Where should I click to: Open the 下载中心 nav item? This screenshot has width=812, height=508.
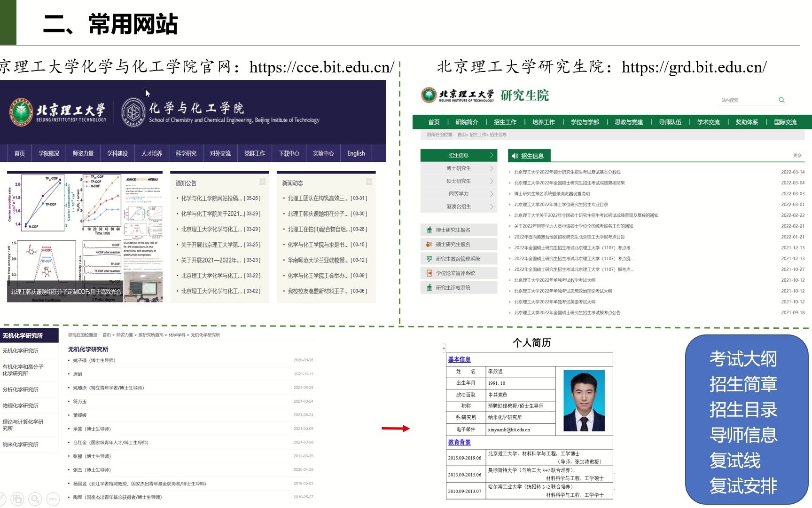(x=289, y=153)
